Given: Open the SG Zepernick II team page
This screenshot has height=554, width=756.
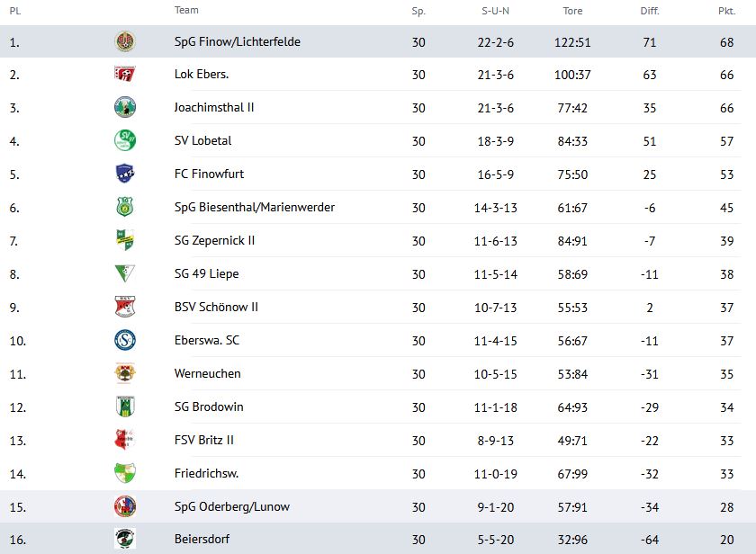Looking at the screenshot, I should click(x=214, y=240).
